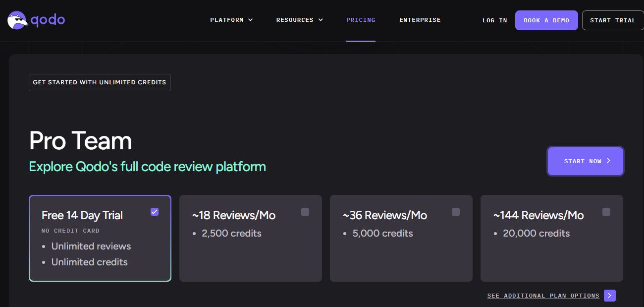Image resolution: width=644 pixels, height=307 pixels.
Task: Select the 5,000 credits text
Action: click(x=382, y=233)
